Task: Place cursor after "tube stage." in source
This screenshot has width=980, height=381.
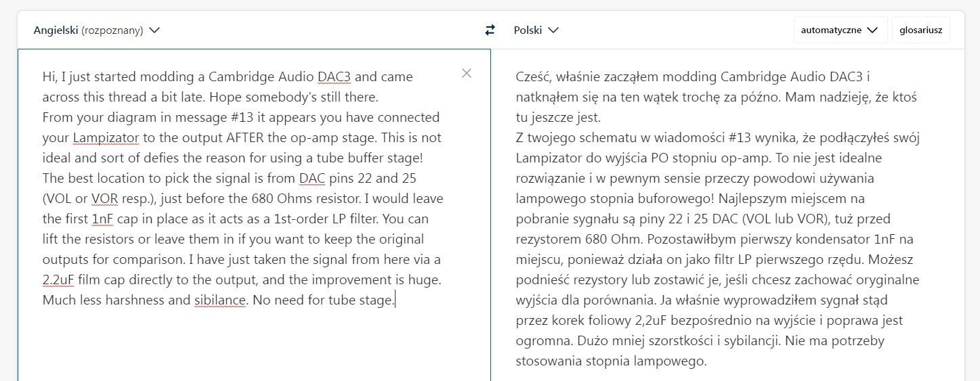Action: point(395,300)
